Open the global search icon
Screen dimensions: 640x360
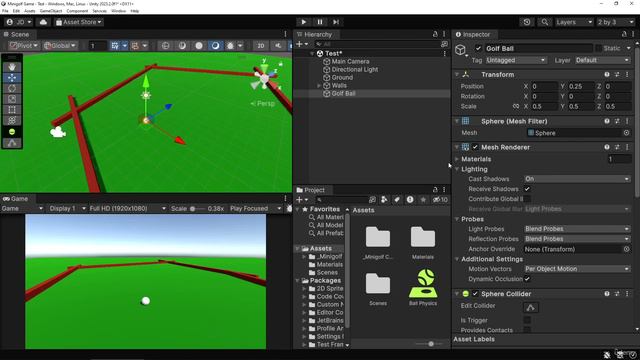tap(544, 22)
